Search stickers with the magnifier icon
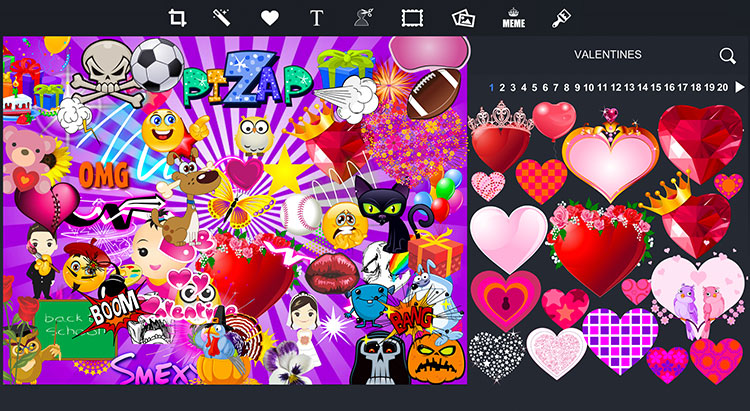The height and width of the screenshot is (411, 750). [728, 56]
